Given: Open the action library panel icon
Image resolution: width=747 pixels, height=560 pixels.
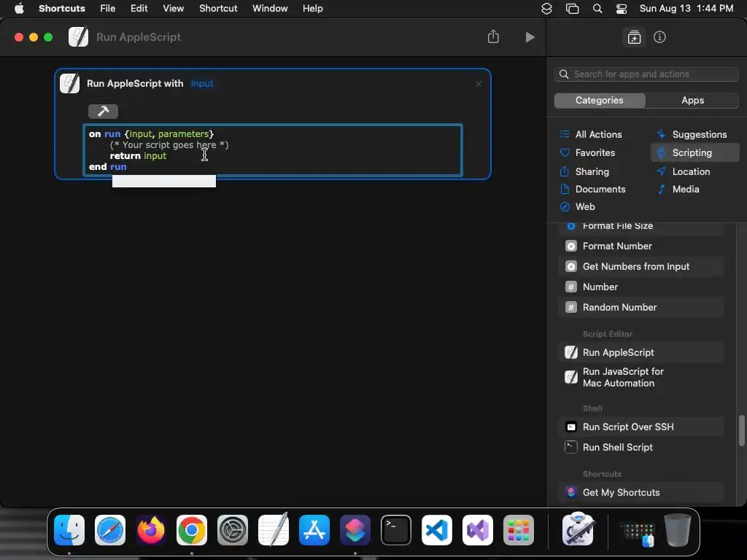Looking at the screenshot, I should click(634, 37).
